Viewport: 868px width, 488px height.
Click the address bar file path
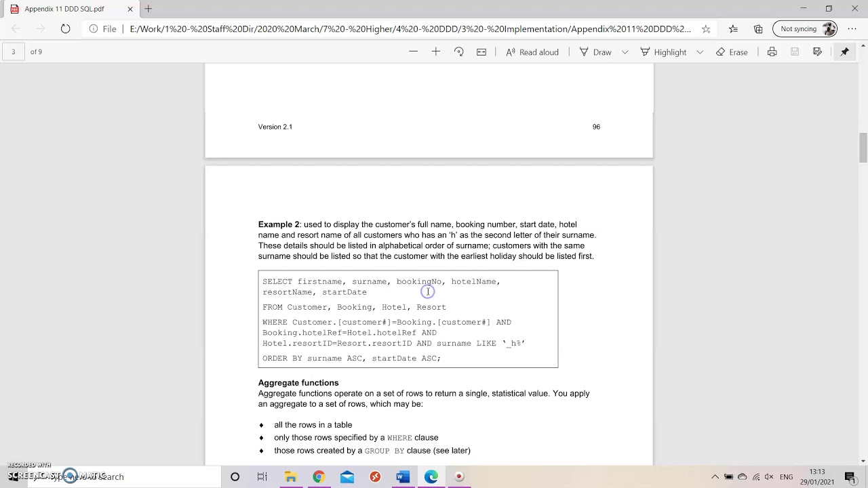(x=410, y=29)
